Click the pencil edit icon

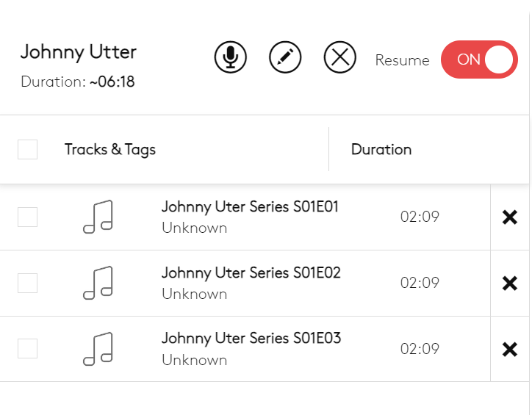(x=286, y=57)
